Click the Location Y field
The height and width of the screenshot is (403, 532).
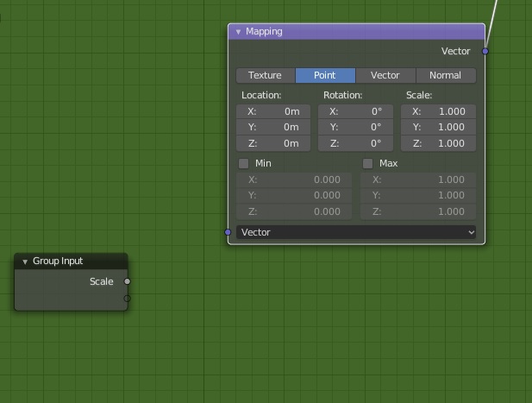pyautogui.click(x=273, y=128)
